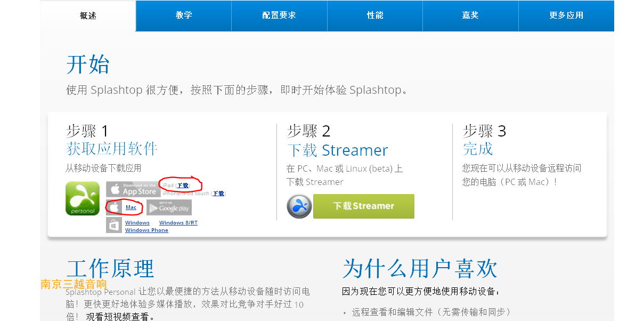644x321 pixels.
Task: Click the blue Splashtop Streamer round icon
Action: click(x=299, y=206)
